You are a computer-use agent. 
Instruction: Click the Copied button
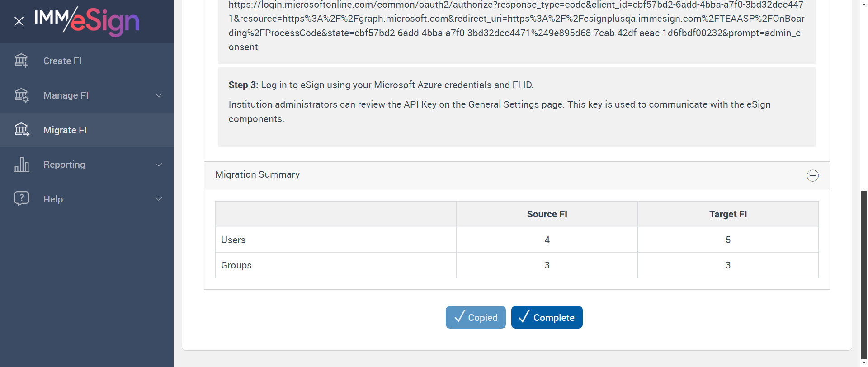[x=476, y=317]
